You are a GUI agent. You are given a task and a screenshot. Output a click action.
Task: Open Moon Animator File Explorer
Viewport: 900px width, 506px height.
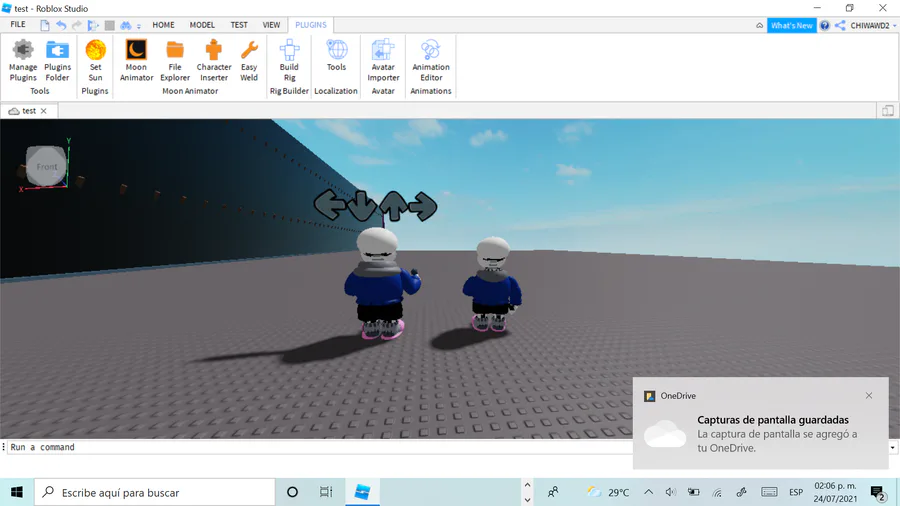point(174,60)
